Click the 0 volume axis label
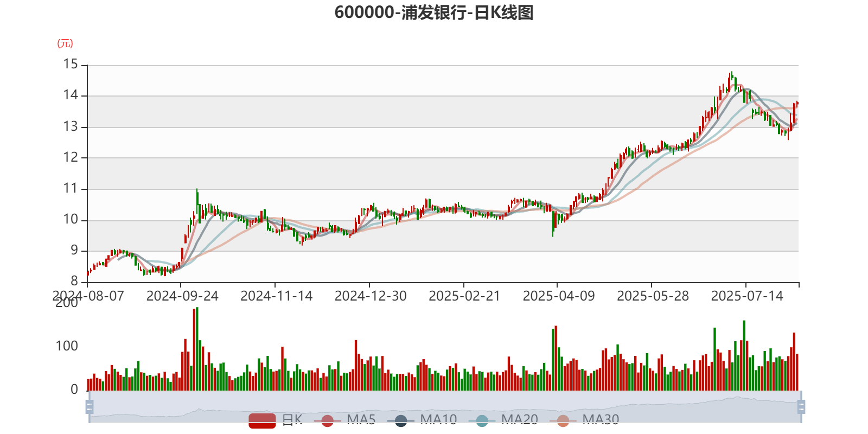 coord(74,390)
